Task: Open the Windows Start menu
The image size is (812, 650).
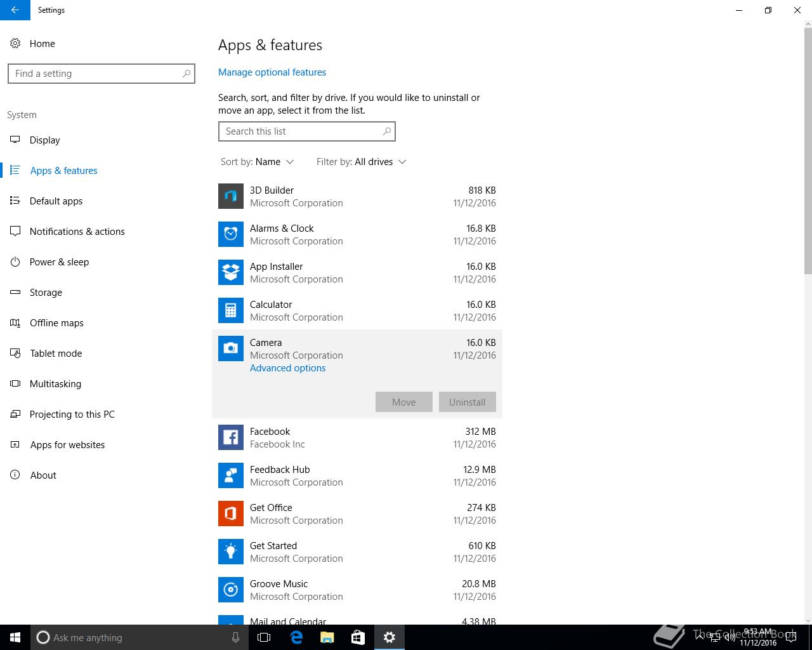Action: [15, 637]
